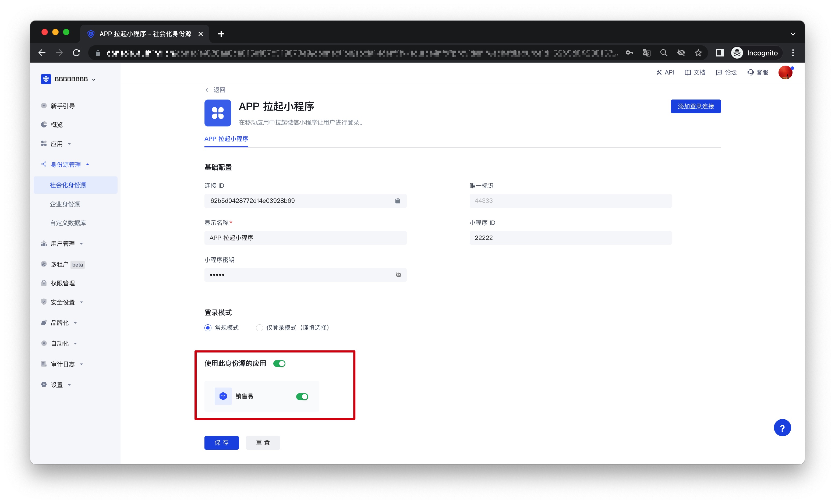This screenshot has height=504, width=835.
Task: Select the APP 拉起小程序 tab
Action: pos(226,139)
